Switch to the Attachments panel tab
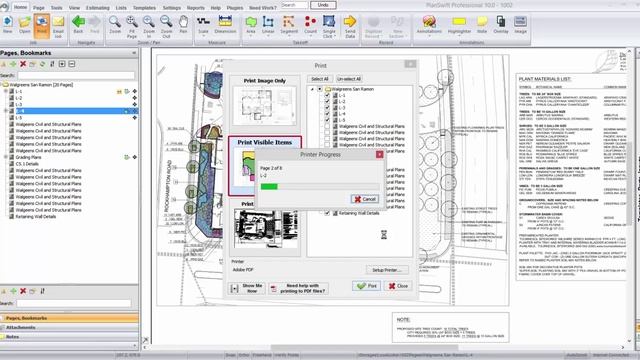640x360 pixels. pos(69,327)
